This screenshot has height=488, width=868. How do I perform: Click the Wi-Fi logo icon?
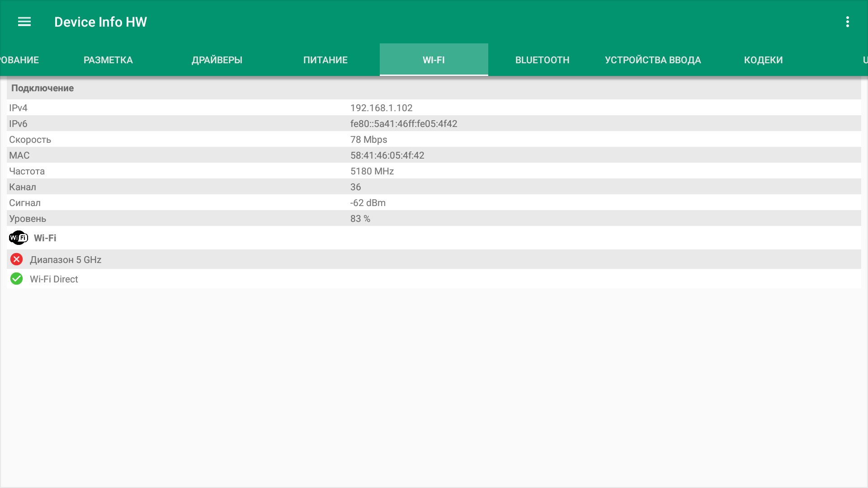pyautogui.click(x=19, y=238)
